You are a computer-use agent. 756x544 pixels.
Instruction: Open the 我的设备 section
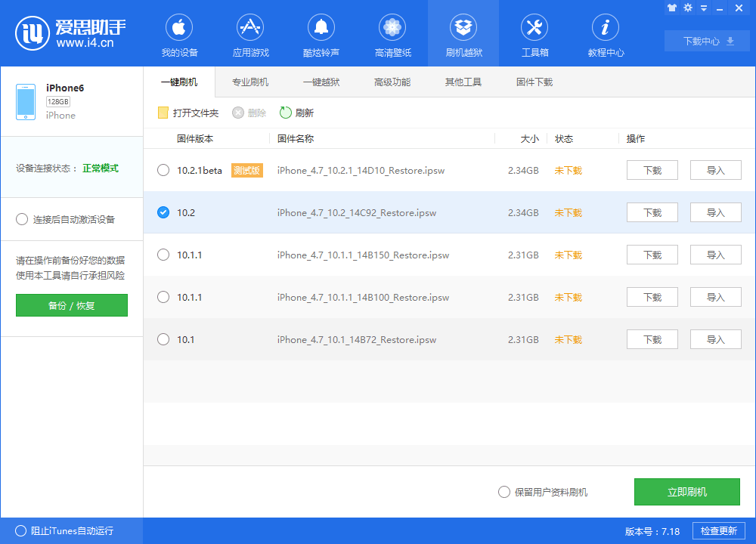coord(178,34)
